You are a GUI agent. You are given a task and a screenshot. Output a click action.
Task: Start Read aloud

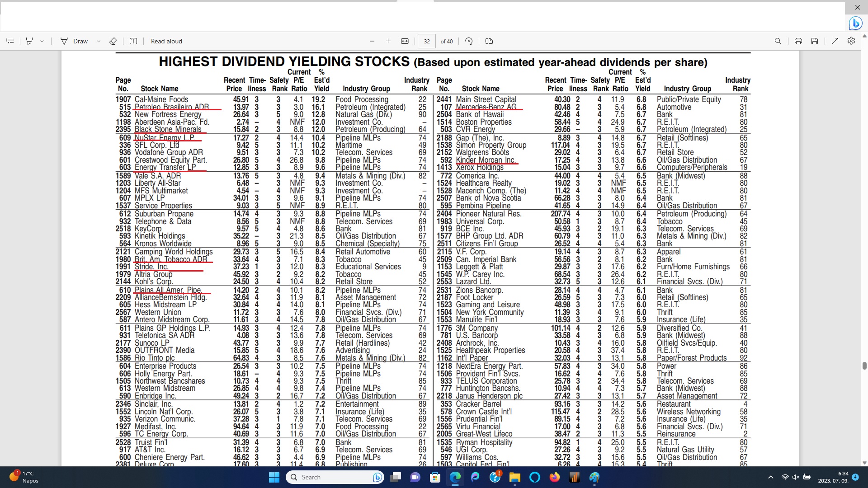pos(166,41)
